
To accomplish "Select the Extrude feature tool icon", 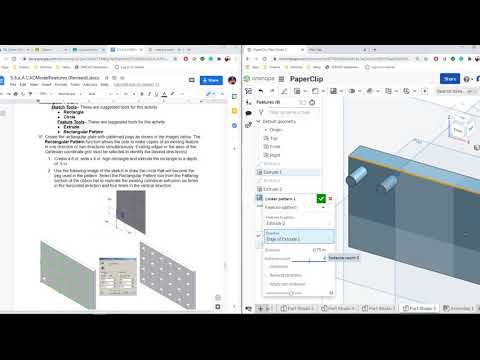I will (x=297, y=91).
